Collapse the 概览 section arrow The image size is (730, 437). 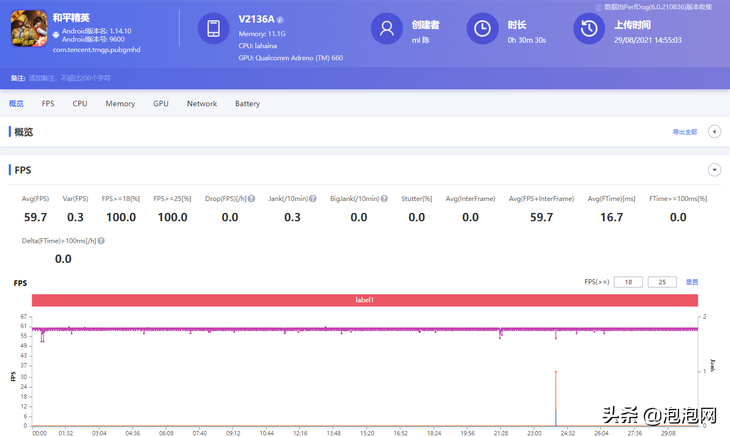(714, 132)
